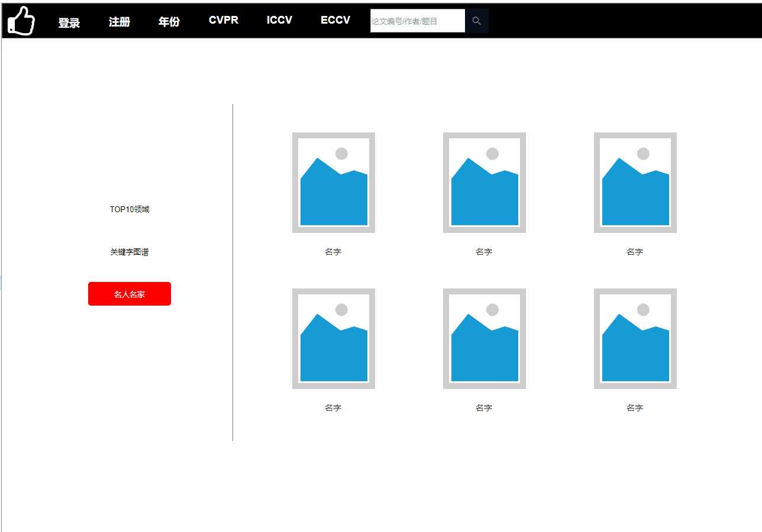Click 名字 under last top-row image
762x532 pixels.
point(635,252)
